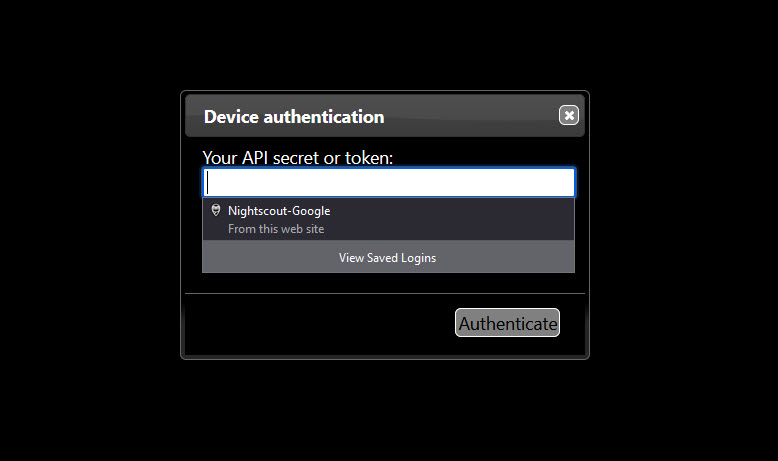
Task: Click the separator line above Authenticate
Action: [x=385, y=293]
